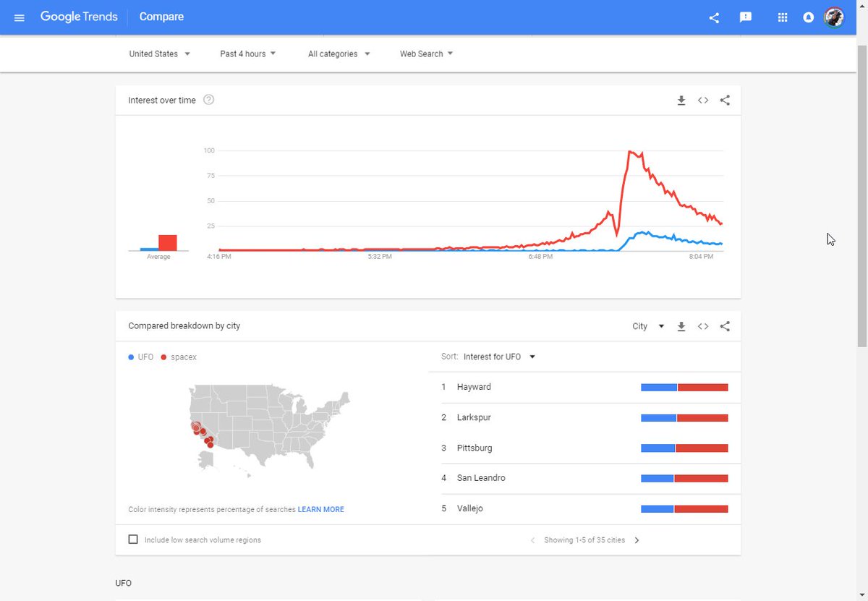Open the City resolution dropdown
The height and width of the screenshot is (601, 868).
[648, 326]
